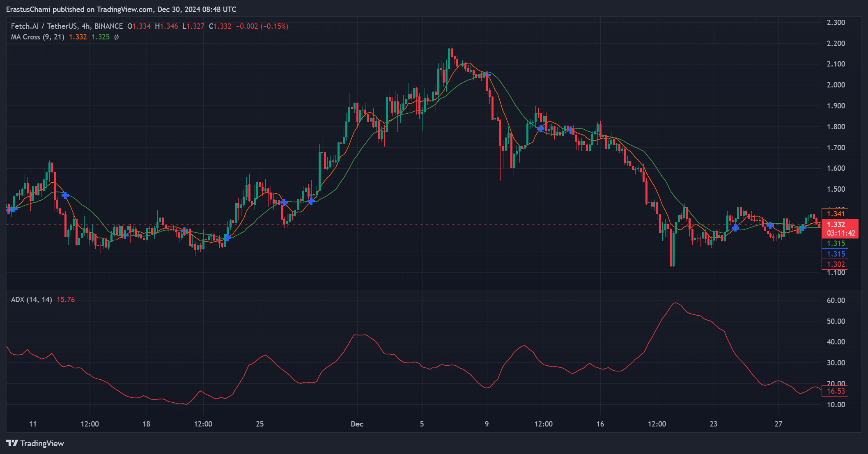Click the 25 date label on the time axis
Viewport: 868px width, 454px height.
259,424
